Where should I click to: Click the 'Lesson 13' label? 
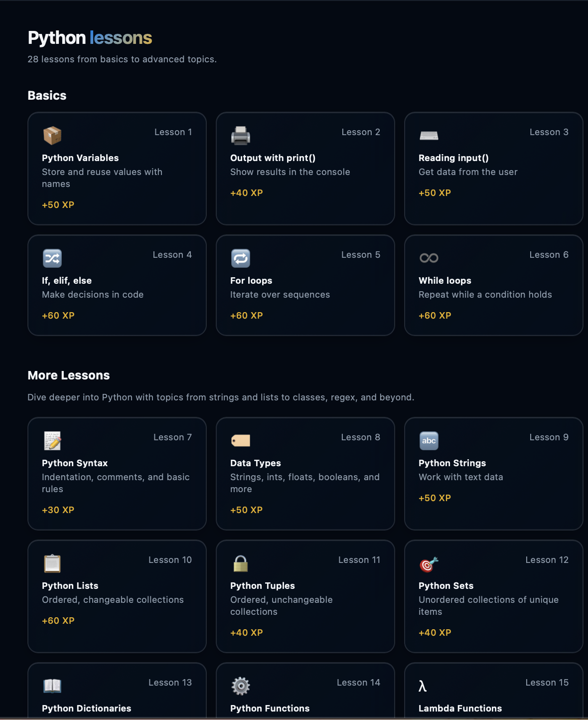[170, 683]
